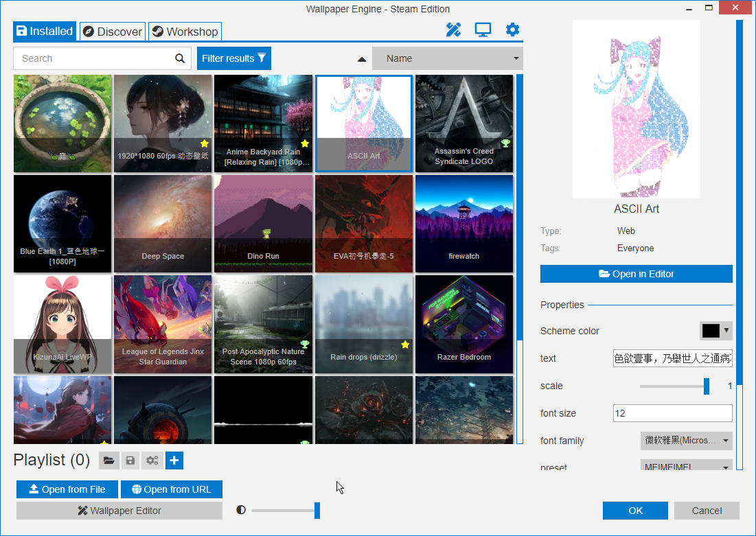Select the pond garden wallpaper thumbnail
The width and height of the screenshot is (756, 536).
click(x=62, y=124)
